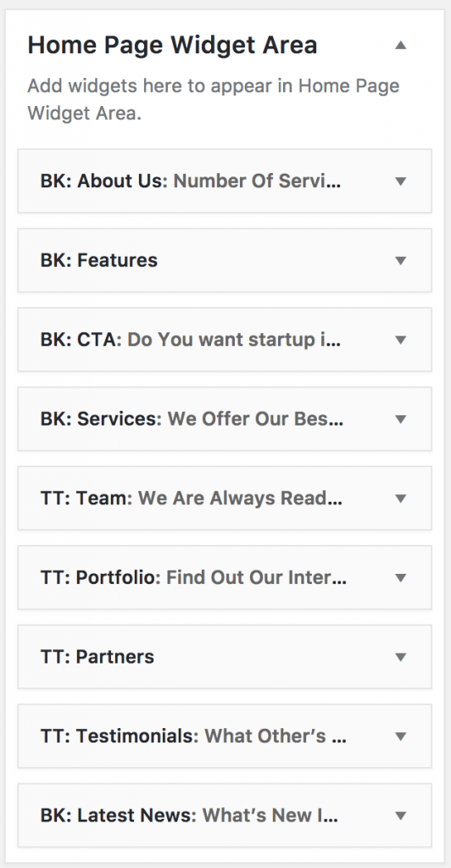
Task: Expand TT: Testimonials widget arrow
Action: pos(401,737)
